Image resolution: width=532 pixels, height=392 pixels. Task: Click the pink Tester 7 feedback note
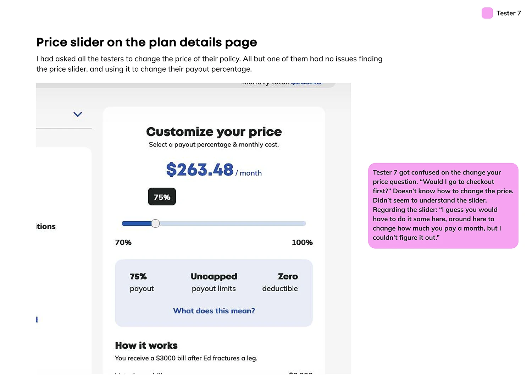pyautogui.click(x=443, y=205)
